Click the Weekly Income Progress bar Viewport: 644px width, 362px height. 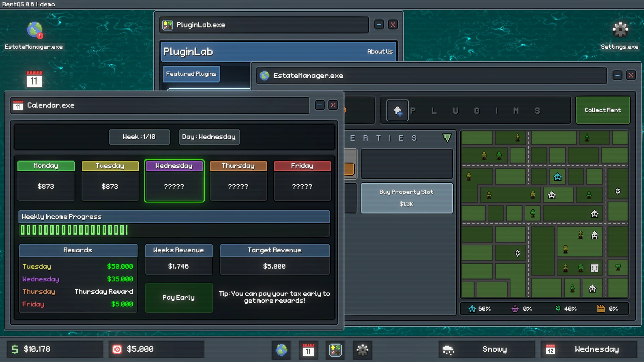174,230
